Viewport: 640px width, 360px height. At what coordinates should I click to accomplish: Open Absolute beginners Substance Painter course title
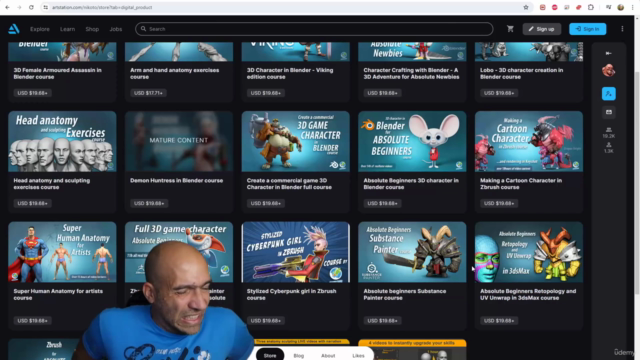(404, 294)
